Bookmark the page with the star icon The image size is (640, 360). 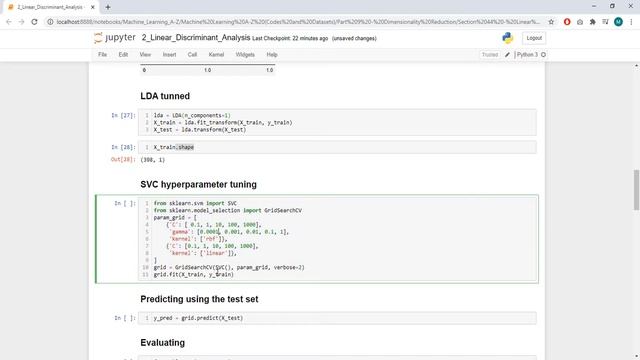coord(551,22)
